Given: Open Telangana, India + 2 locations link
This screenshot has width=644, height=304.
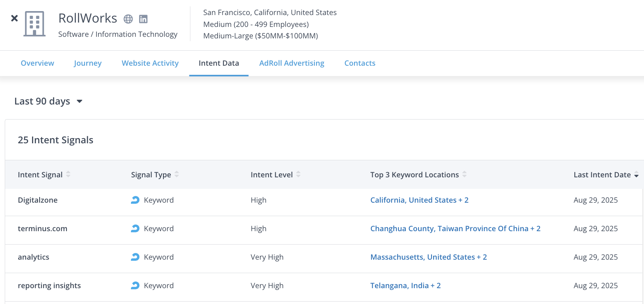Looking at the screenshot, I should pos(405,286).
